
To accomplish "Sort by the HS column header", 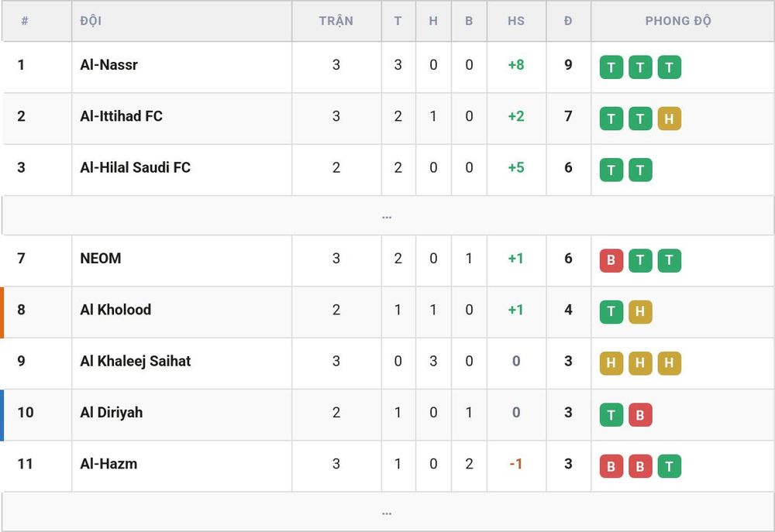I will pos(516,21).
